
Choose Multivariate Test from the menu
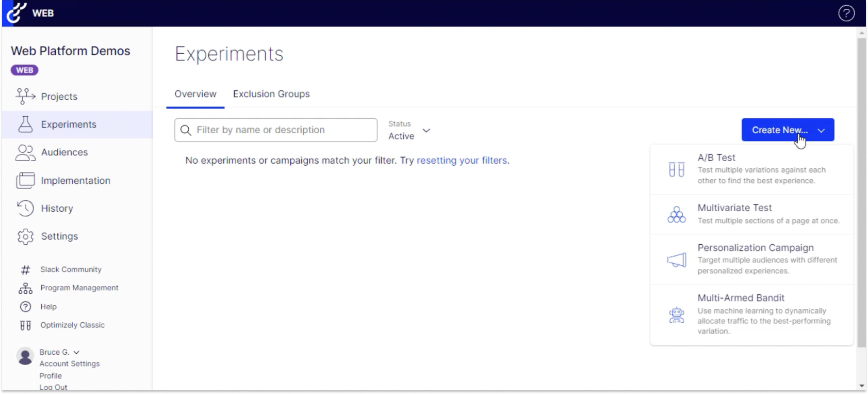tap(751, 214)
